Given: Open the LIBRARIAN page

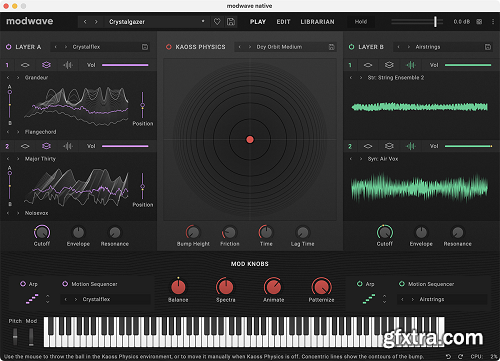Looking at the screenshot, I should (317, 22).
